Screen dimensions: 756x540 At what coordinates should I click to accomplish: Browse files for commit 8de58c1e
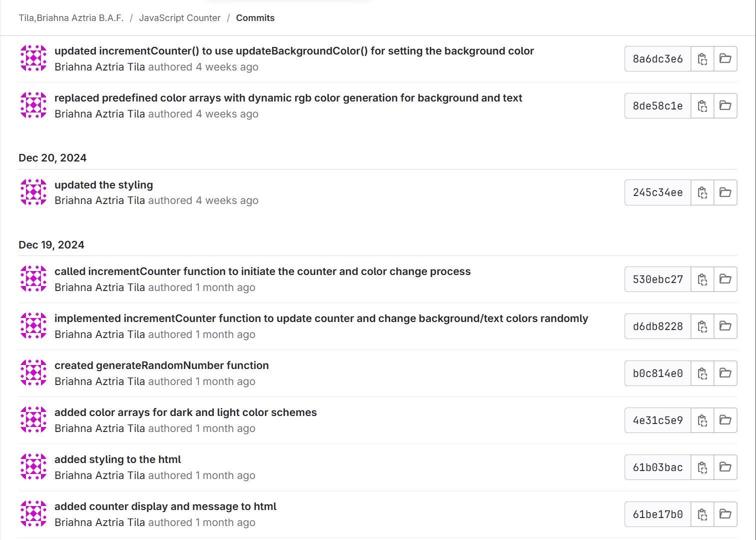(725, 105)
